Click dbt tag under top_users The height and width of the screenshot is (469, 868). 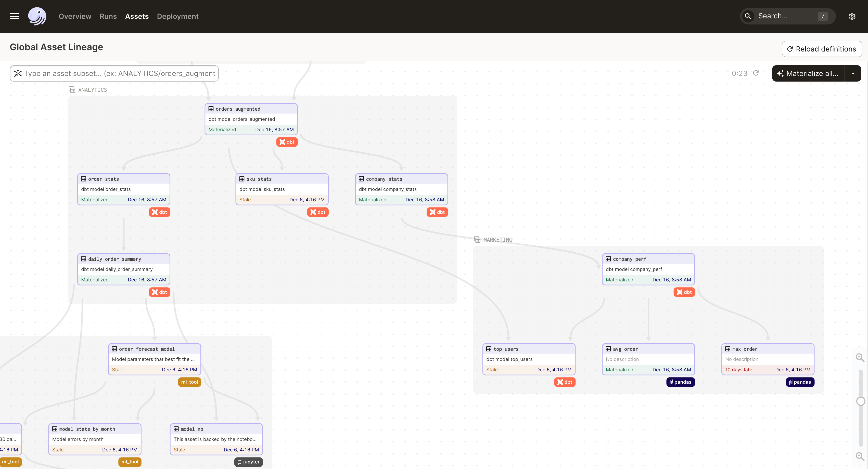pos(564,382)
